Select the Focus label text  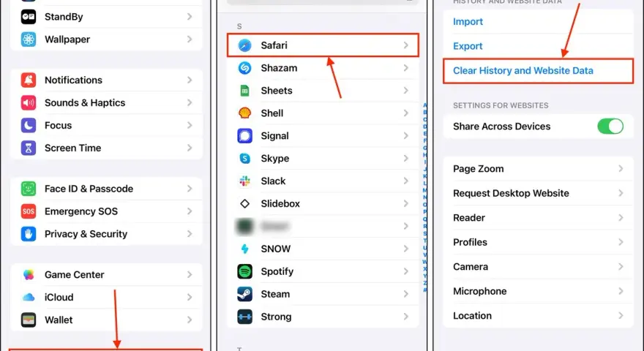point(58,125)
